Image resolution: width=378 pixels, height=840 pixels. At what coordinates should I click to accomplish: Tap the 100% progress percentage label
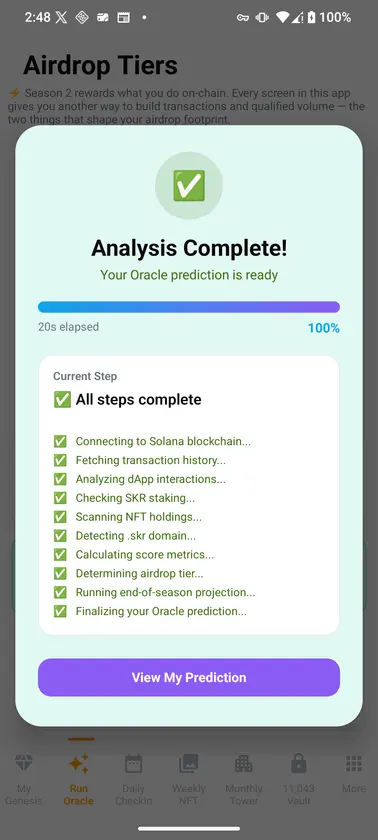coord(323,328)
